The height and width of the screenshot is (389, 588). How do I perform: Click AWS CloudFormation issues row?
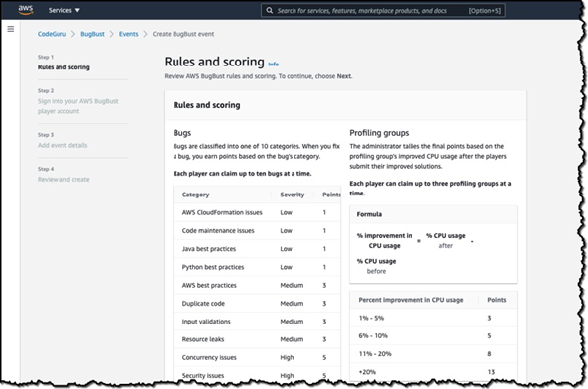tap(257, 212)
